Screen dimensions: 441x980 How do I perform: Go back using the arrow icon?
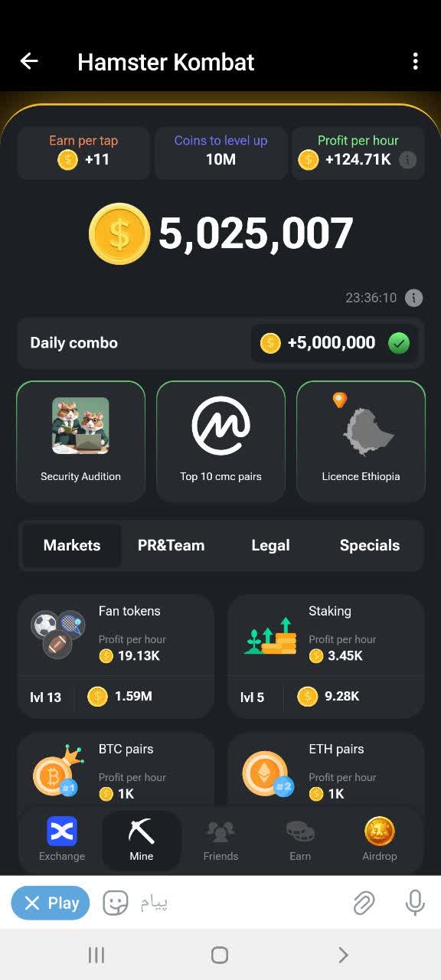pyautogui.click(x=29, y=61)
